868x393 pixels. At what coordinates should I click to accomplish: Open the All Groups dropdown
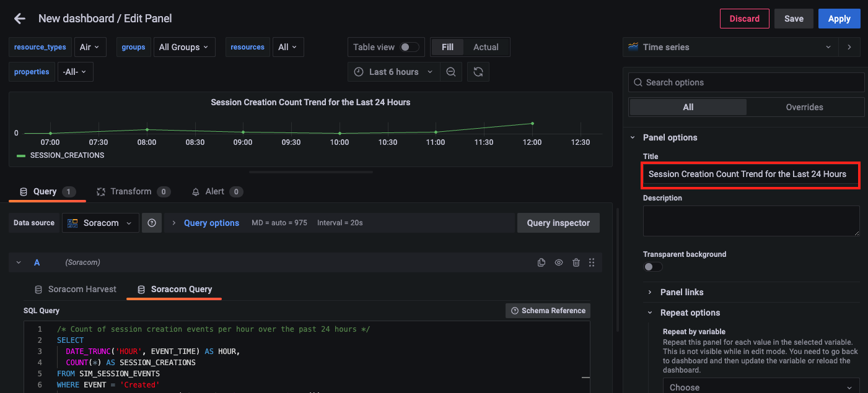(184, 46)
